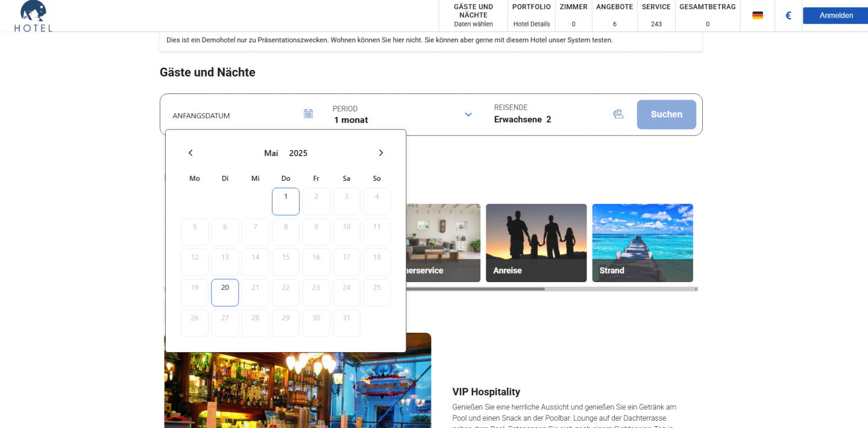
Task: Select Mai month in calendar header
Action: 271,153
